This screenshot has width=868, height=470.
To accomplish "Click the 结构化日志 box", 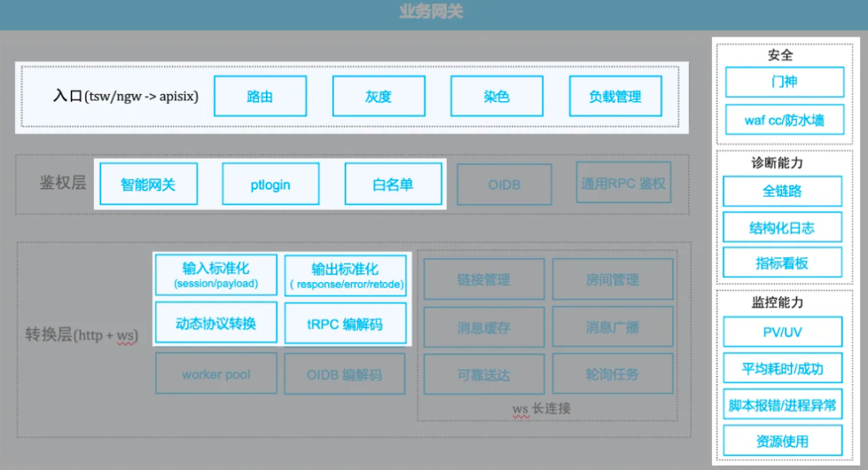I will tap(782, 227).
